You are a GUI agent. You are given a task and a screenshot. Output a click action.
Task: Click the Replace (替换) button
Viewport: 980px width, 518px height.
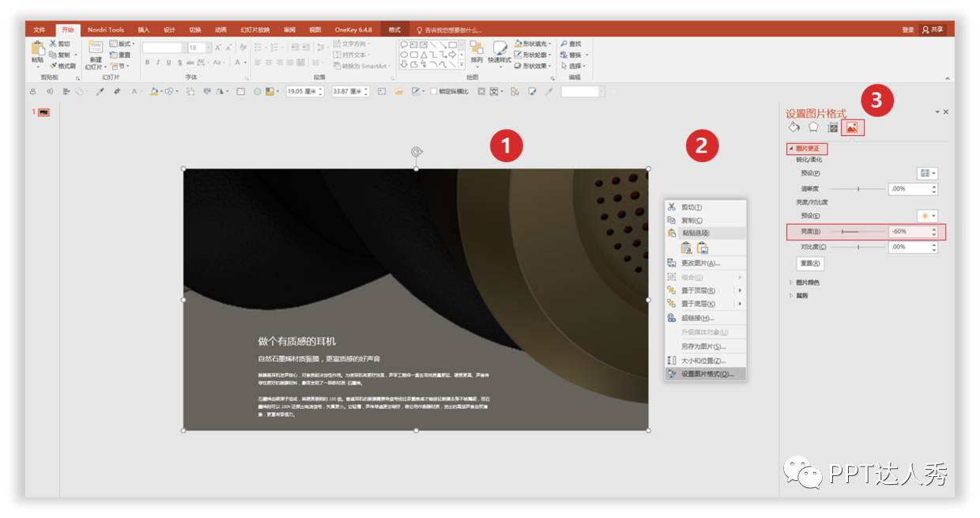(575, 55)
